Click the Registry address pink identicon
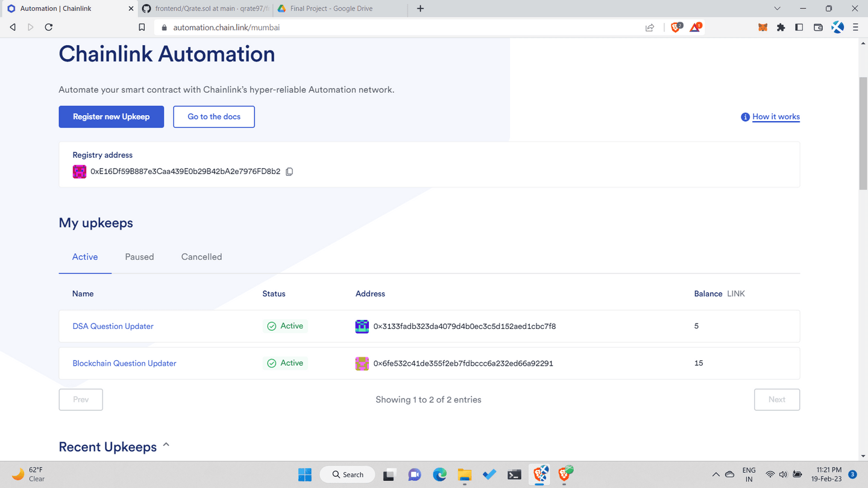Screen dimensions: 868x488 80,172
